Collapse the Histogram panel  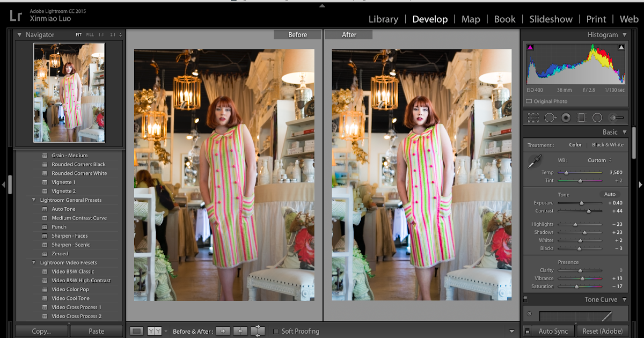click(x=624, y=35)
